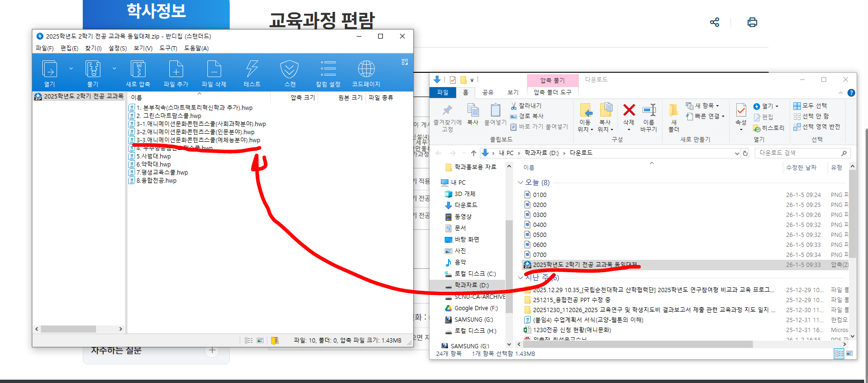Viewport: 868px width, 383px height.
Task: Click the page print icon on webpage
Action: (752, 22)
